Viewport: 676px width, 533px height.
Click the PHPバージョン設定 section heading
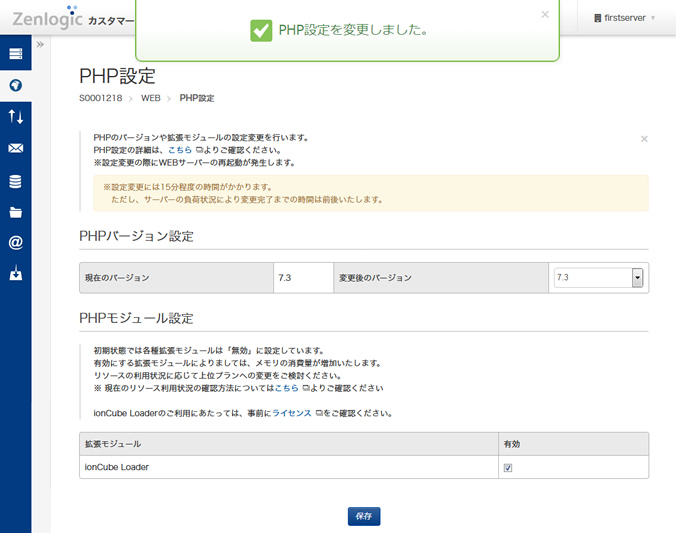[x=136, y=236]
